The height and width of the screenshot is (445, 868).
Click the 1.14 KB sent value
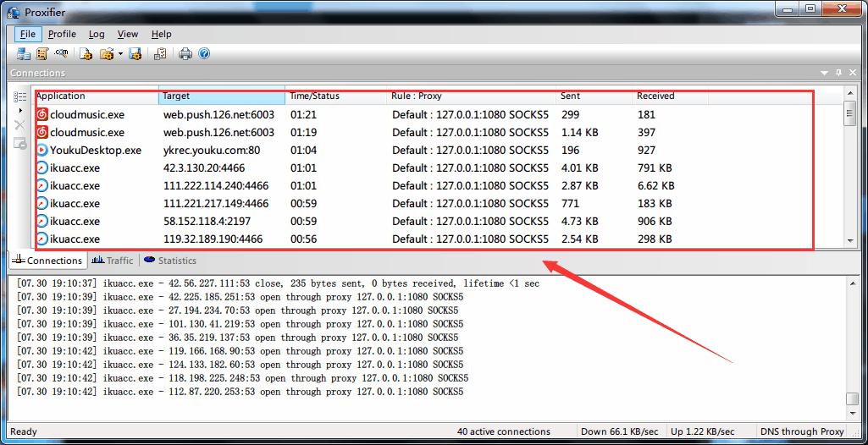[579, 133]
